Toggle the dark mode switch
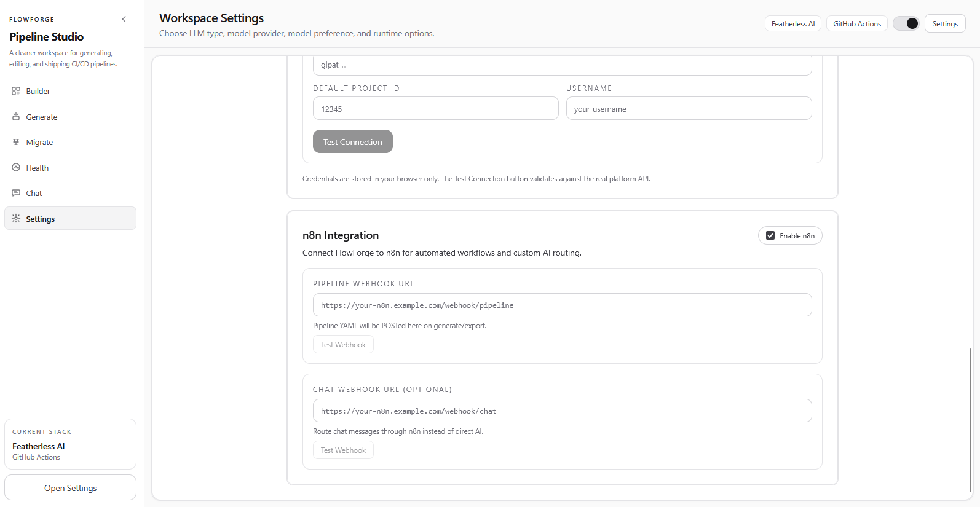980x507 pixels. tap(906, 23)
